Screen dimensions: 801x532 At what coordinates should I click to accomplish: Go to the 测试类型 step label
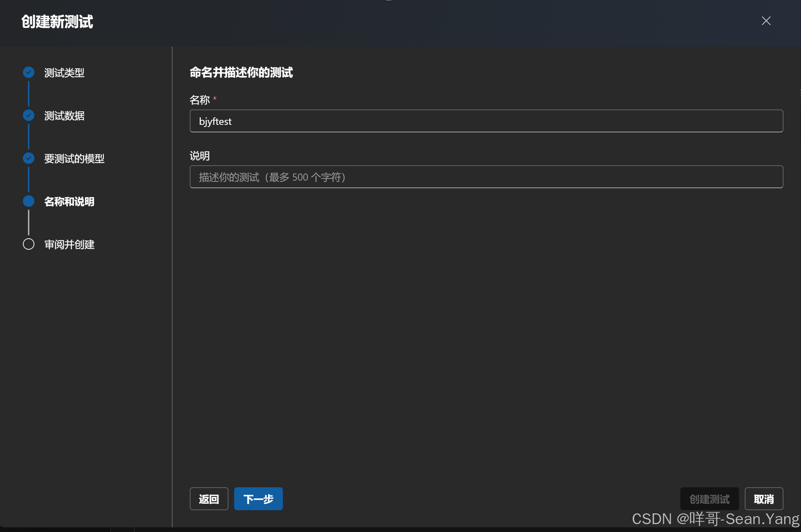click(64, 73)
